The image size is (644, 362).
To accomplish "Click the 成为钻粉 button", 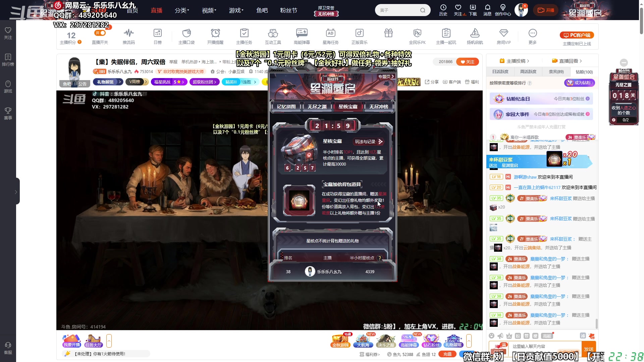I will tap(580, 83).
